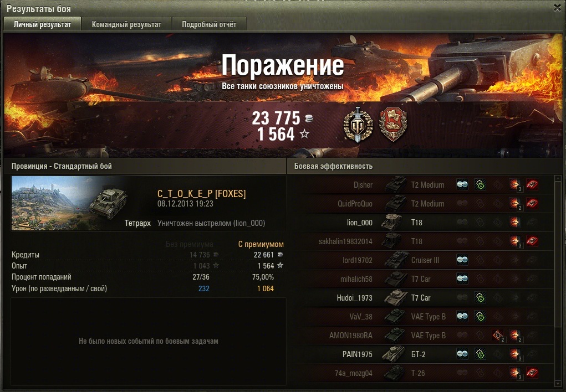Click the sword and wreath medal icon
This screenshot has width=566, height=392.
tap(358, 125)
